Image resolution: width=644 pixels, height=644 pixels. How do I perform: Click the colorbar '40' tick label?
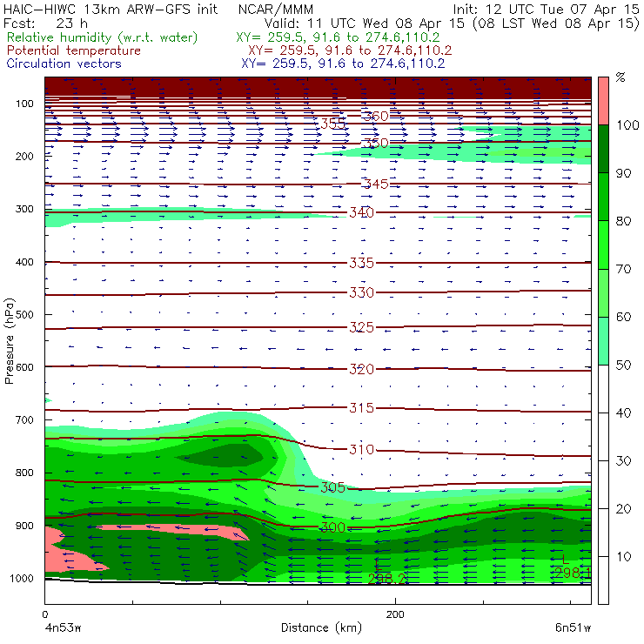click(623, 413)
